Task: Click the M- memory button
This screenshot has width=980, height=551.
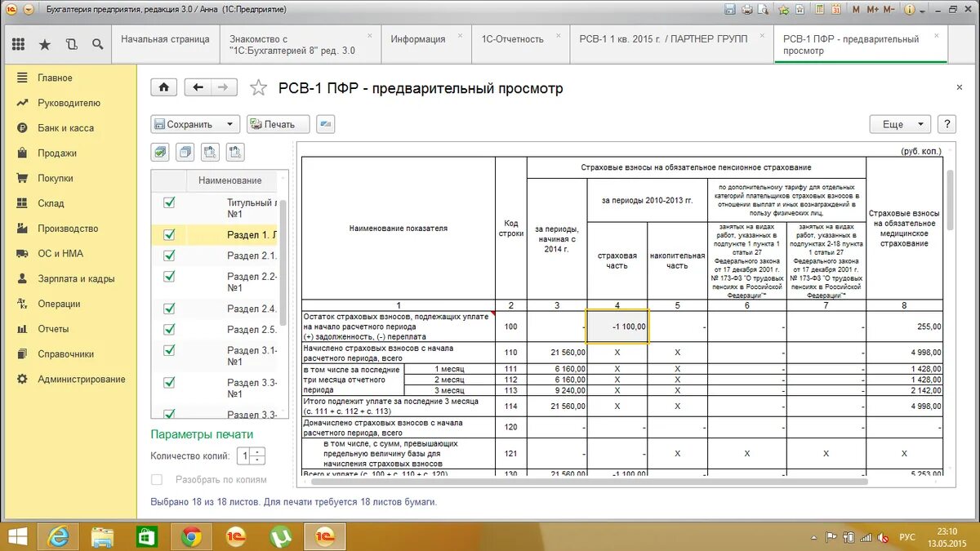Action: [889, 10]
